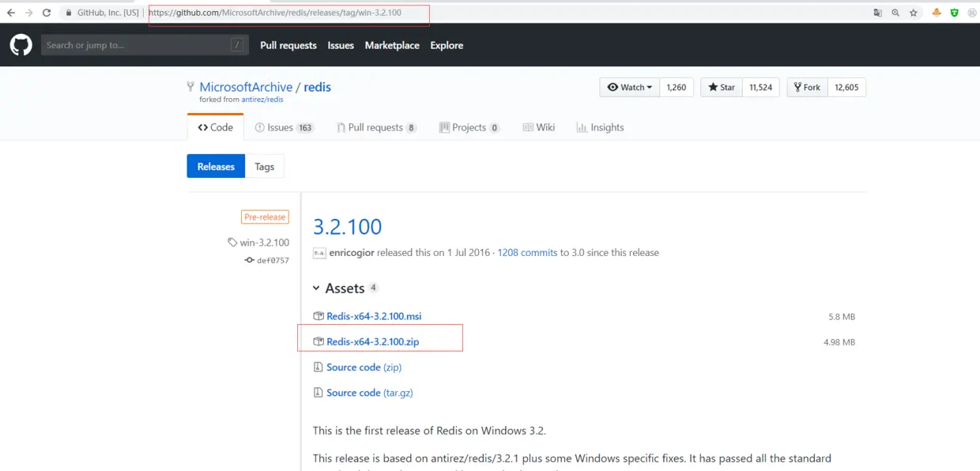
Task: Open commit def0757
Action: pyautogui.click(x=273, y=260)
